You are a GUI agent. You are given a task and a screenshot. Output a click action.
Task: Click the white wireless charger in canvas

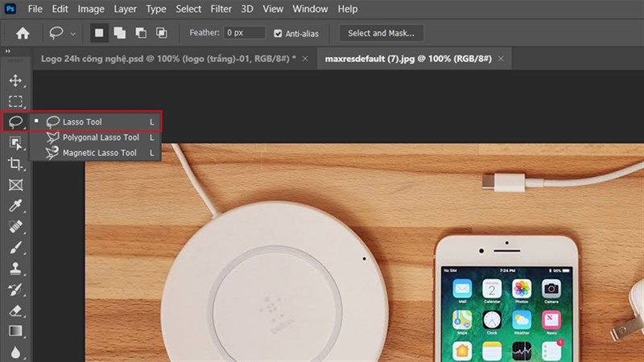click(274, 283)
